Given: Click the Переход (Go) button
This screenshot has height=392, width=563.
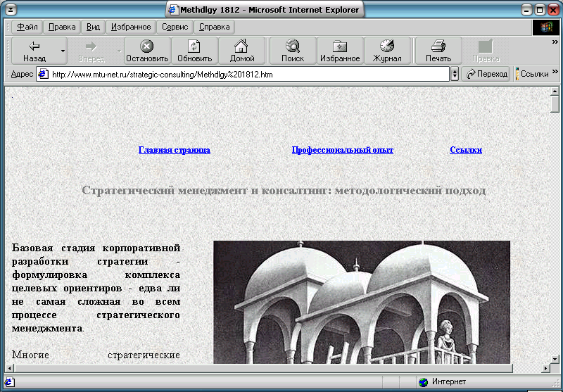Looking at the screenshot, I should click(486, 74).
